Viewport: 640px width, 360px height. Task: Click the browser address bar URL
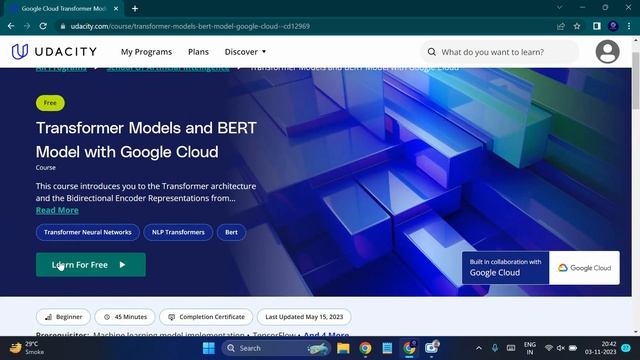190,26
